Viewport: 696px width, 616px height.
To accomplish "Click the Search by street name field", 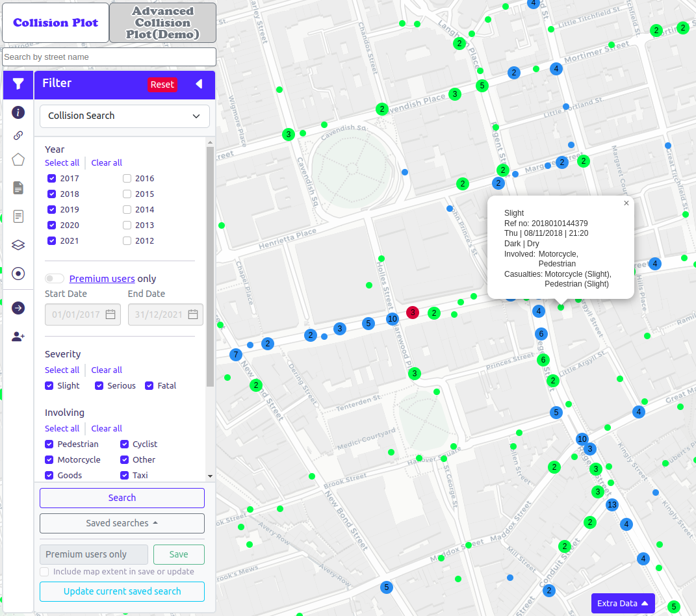I will [109, 57].
